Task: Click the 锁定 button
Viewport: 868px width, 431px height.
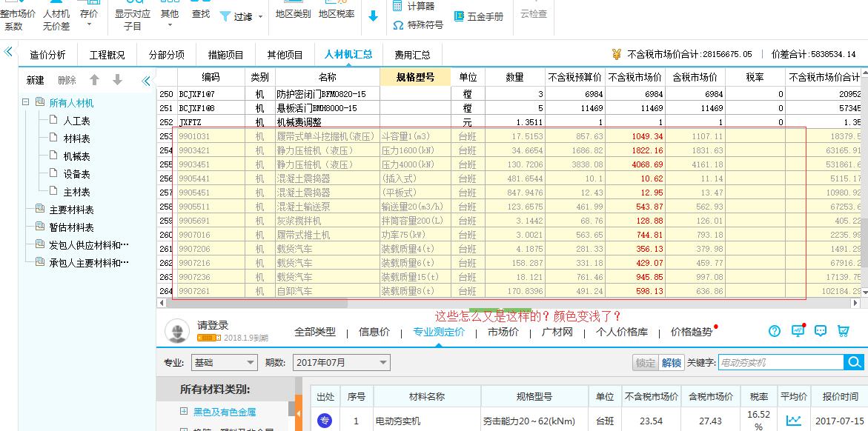Action: 646,363
